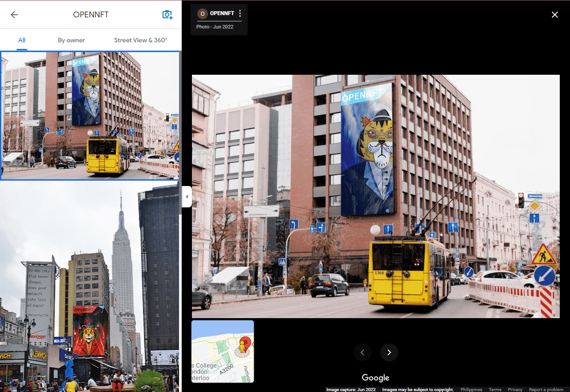This screenshot has height=392, width=570.
Task: Add a photo with the camera icon
Action: (167, 15)
